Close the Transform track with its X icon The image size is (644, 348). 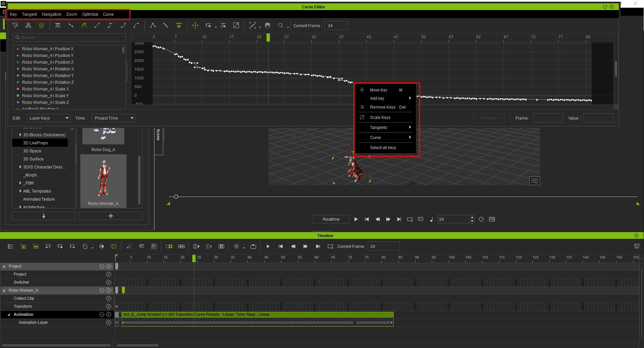point(109,306)
